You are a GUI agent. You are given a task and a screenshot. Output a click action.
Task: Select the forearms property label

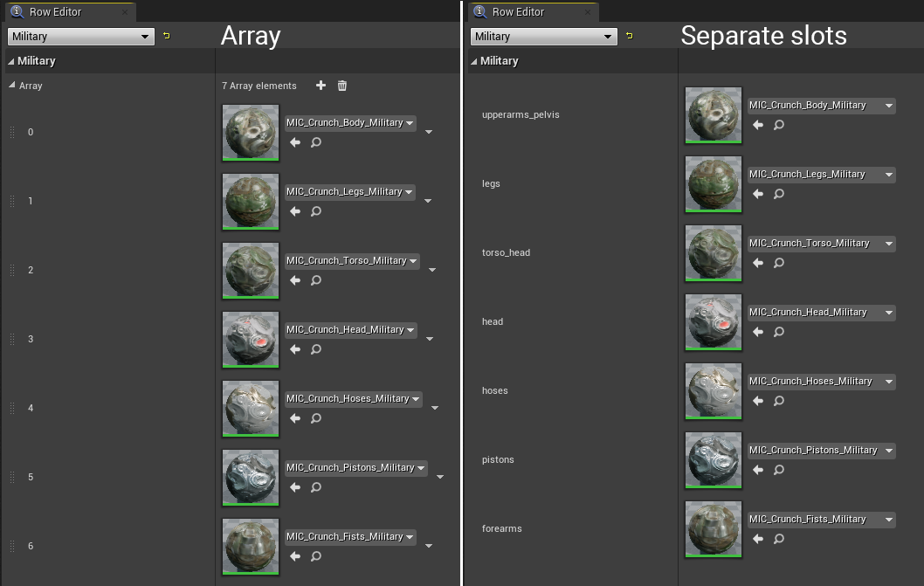point(501,529)
